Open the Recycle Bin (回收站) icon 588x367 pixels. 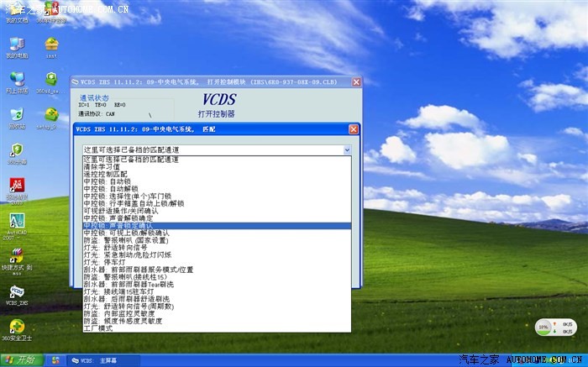[x=17, y=118]
